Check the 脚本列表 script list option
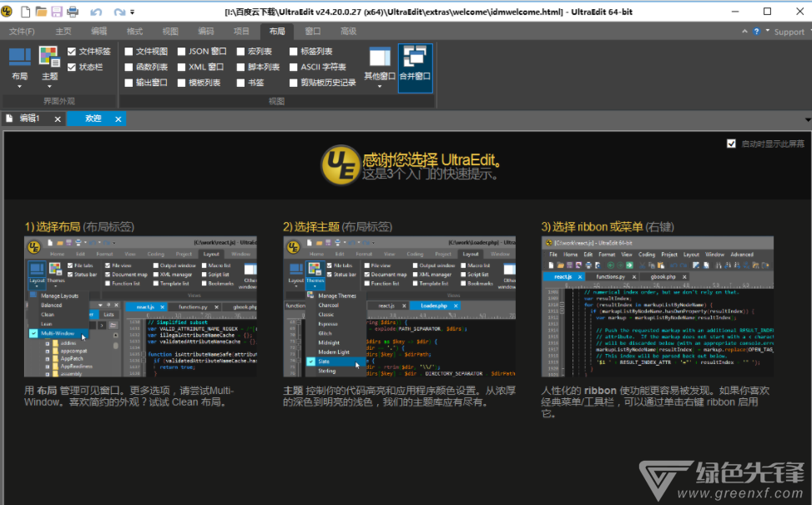Image resolution: width=812 pixels, height=505 pixels. pos(241,67)
